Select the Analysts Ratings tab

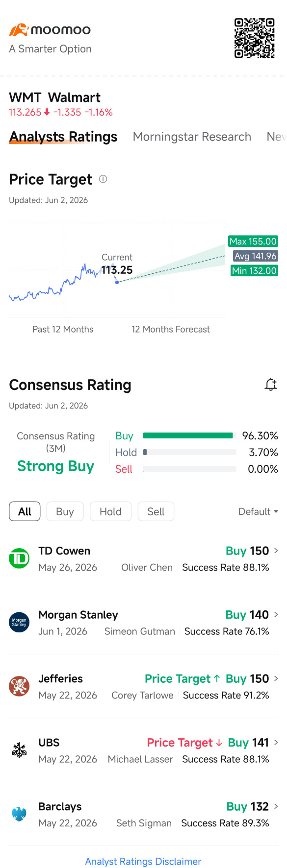coord(63,137)
